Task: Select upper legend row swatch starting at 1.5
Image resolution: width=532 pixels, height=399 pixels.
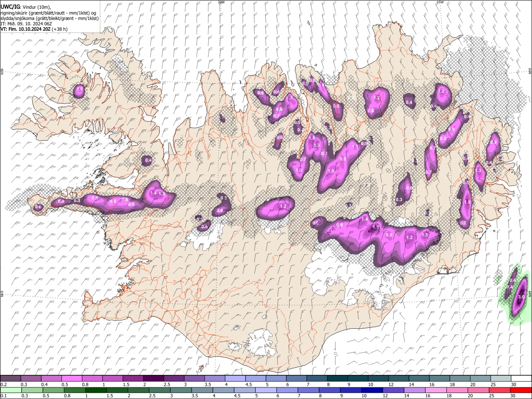Action: [133, 379]
